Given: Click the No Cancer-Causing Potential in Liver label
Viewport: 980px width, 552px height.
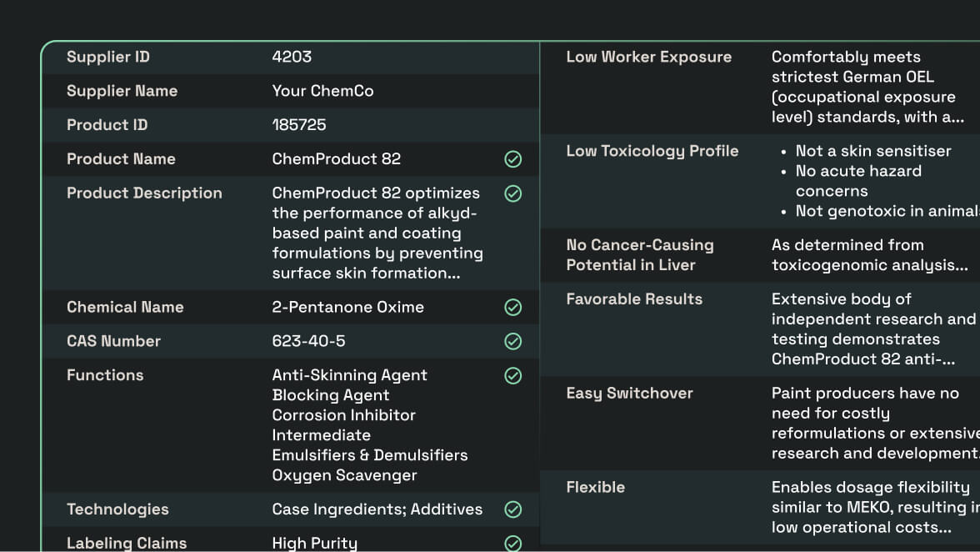Looking at the screenshot, I should (x=639, y=255).
